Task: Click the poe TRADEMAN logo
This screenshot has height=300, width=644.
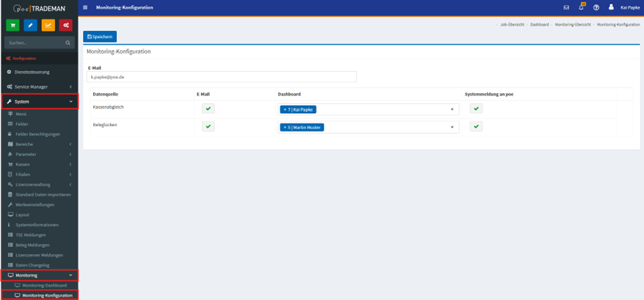Action: (x=39, y=8)
